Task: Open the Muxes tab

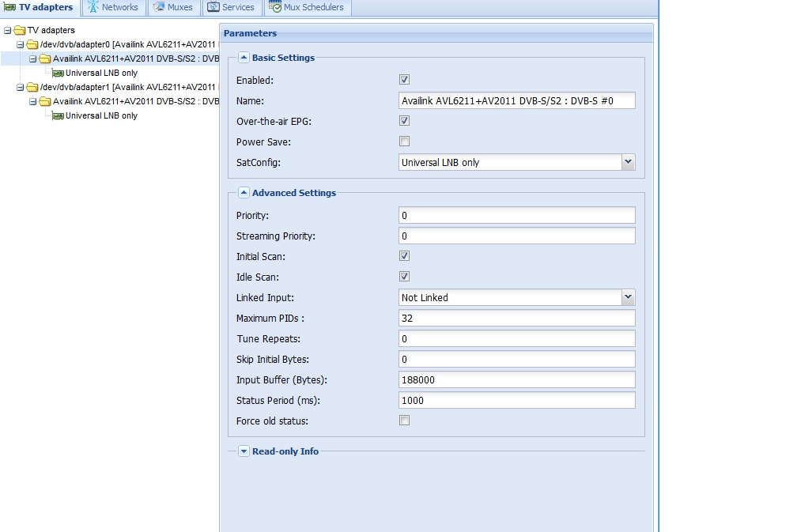Action: click(173, 7)
